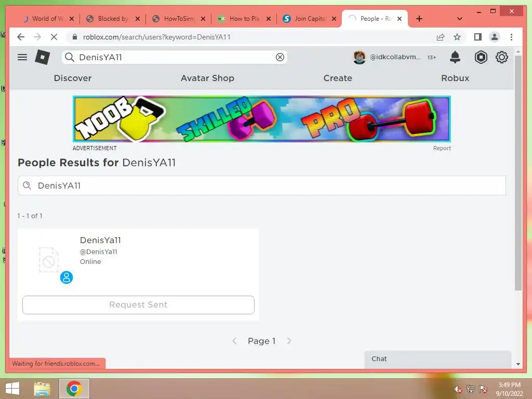532x399 pixels.
Task: Open the Chrome three-dot menu
Action: [511, 37]
